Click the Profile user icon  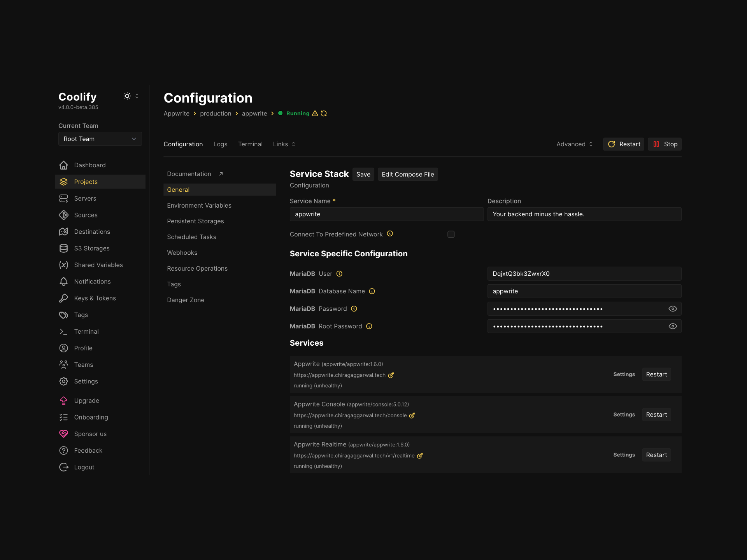[63, 348]
